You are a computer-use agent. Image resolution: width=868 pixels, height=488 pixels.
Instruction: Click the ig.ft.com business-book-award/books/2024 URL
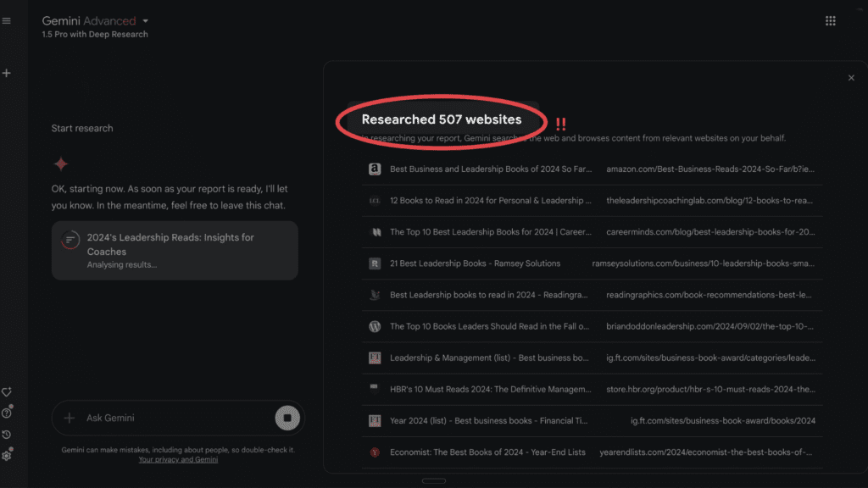tap(723, 421)
